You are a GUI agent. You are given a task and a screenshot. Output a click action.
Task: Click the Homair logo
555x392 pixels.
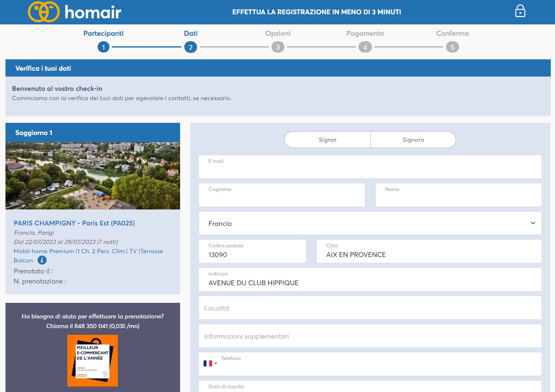(x=74, y=12)
